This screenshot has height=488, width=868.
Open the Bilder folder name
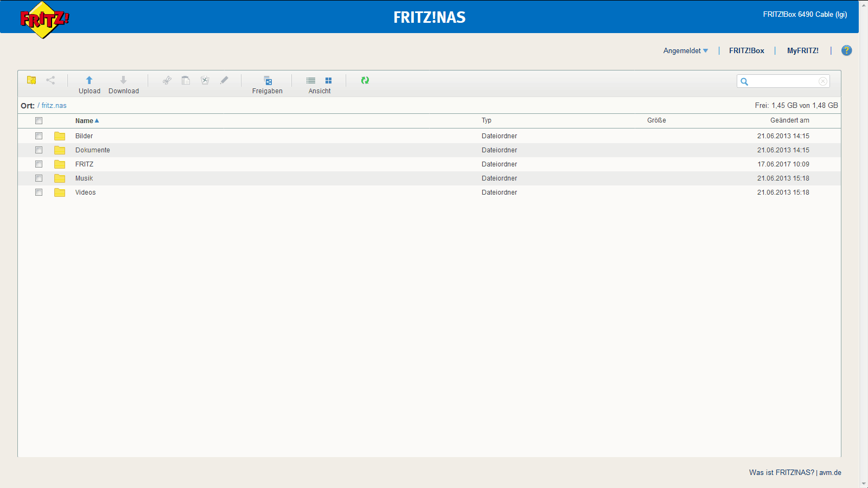[x=84, y=136]
